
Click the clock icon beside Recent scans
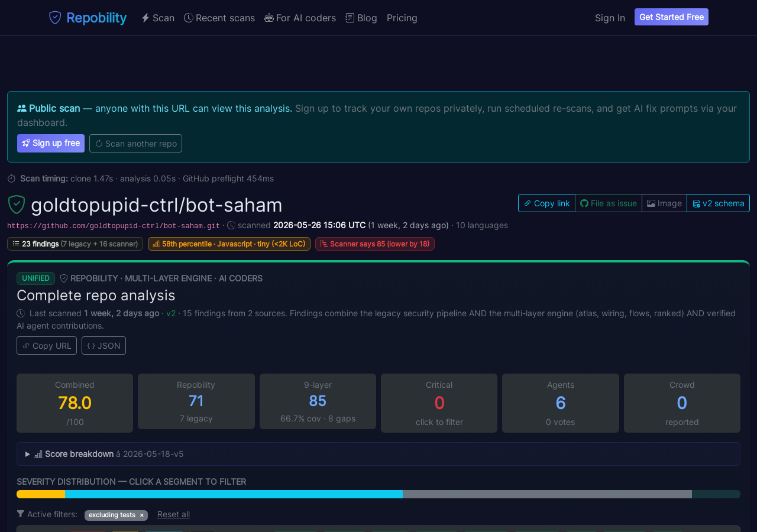coord(189,18)
